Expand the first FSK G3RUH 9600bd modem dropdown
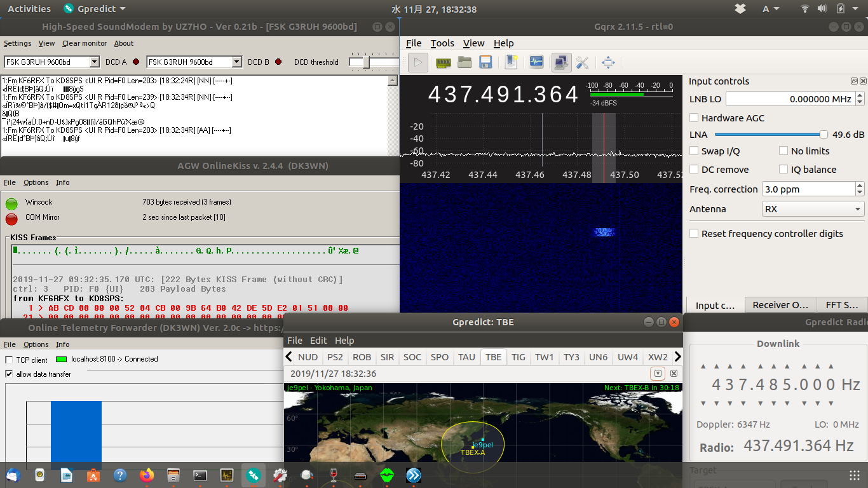The width and height of the screenshot is (868, 488). 95,62
